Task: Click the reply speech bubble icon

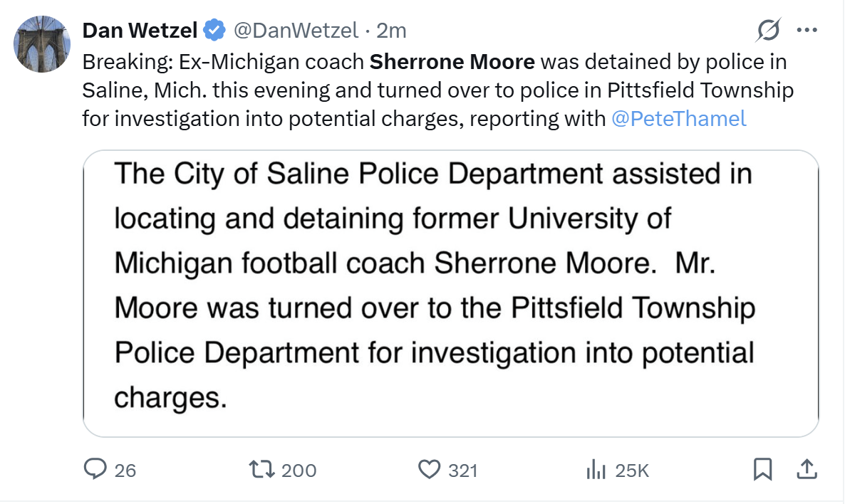Action: pos(95,469)
